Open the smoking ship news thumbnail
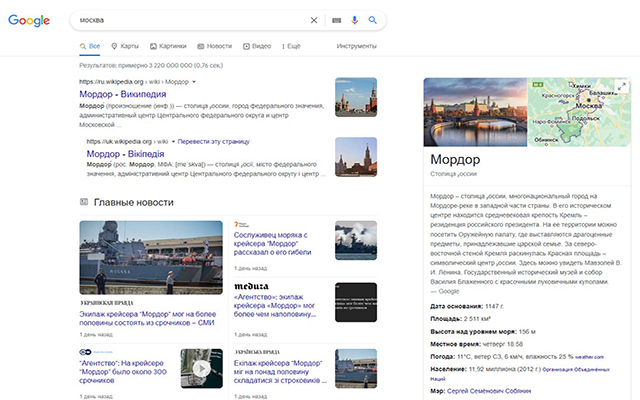640x400 pixels. coord(356,240)
